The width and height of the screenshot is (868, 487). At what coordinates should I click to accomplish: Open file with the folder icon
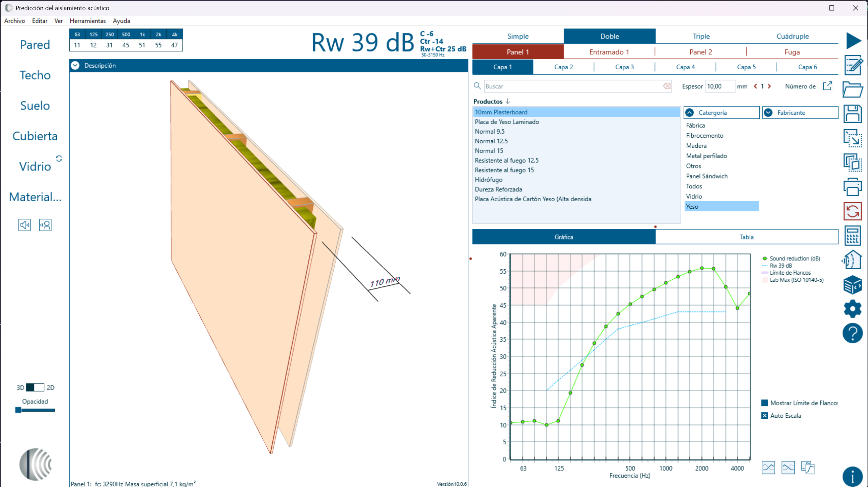(x=852, y=90)
